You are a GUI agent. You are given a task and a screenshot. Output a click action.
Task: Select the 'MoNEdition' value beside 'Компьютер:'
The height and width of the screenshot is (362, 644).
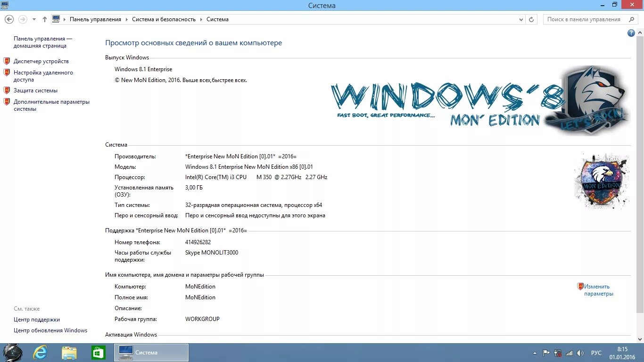pos(200,287)
